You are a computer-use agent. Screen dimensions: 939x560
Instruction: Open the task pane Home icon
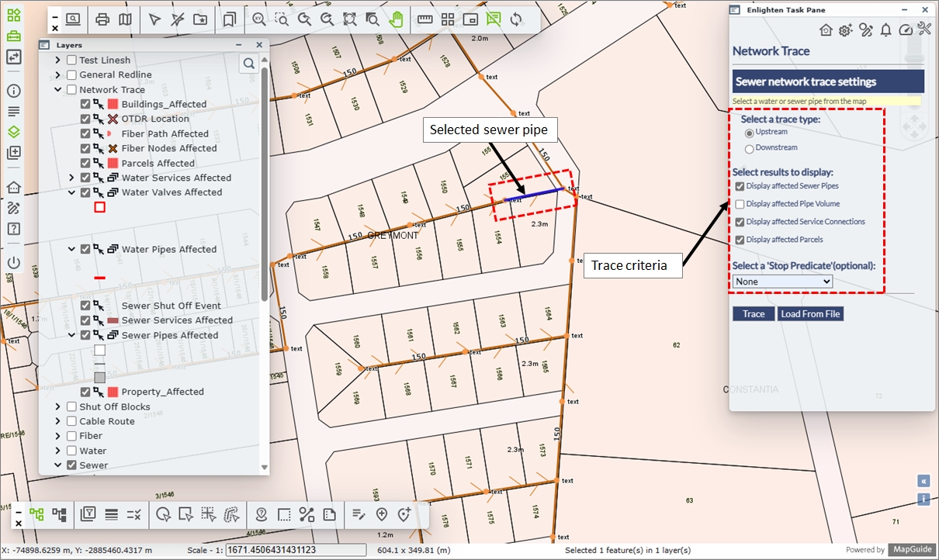pyautogui.click(x=826, y=29)
